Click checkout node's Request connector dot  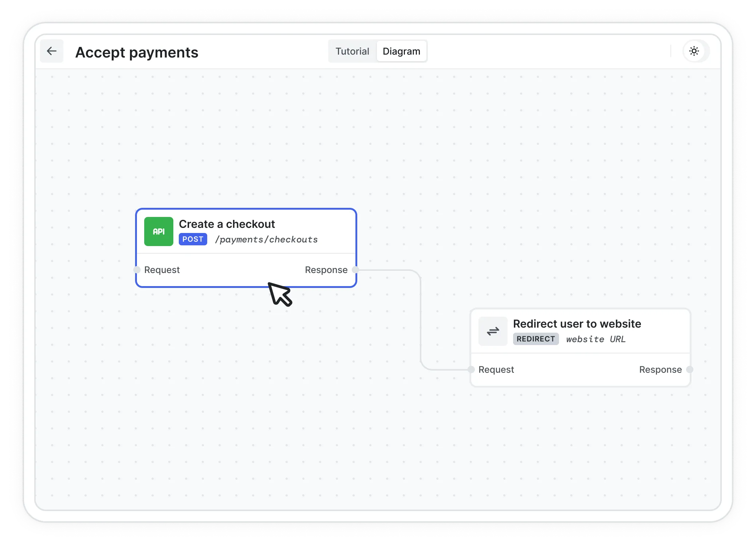pos(137,270)
